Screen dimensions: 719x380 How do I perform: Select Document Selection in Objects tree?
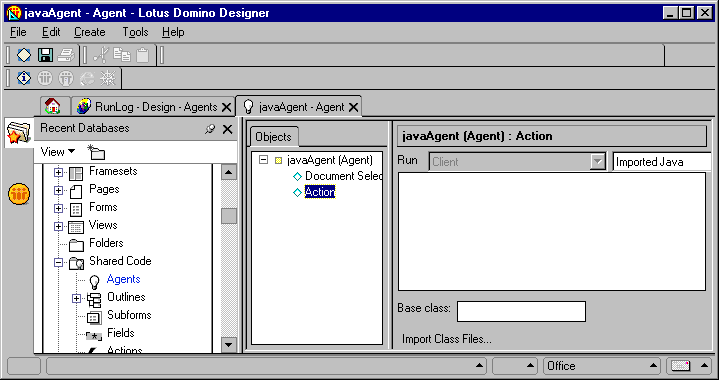click(x=343, y=176)
